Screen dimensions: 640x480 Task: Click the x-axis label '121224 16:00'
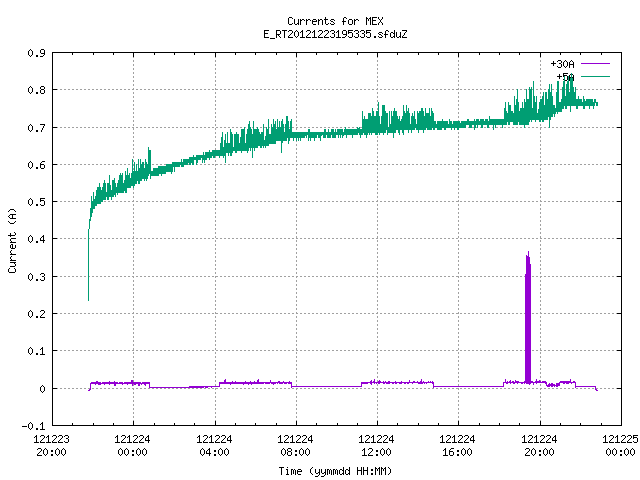[457, 446]
